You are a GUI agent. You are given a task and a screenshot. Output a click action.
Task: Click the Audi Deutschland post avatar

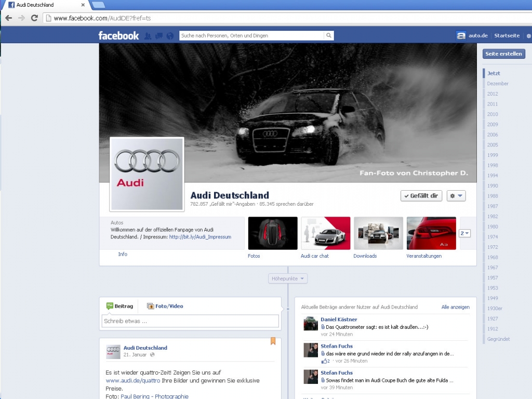click(x=113, y=352)
